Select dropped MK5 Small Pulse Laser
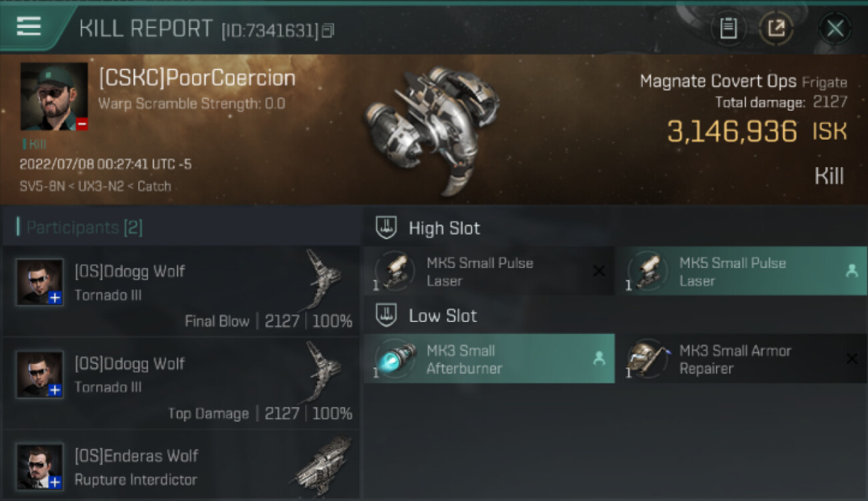The image size is (868, 501). tap(741, 271)
